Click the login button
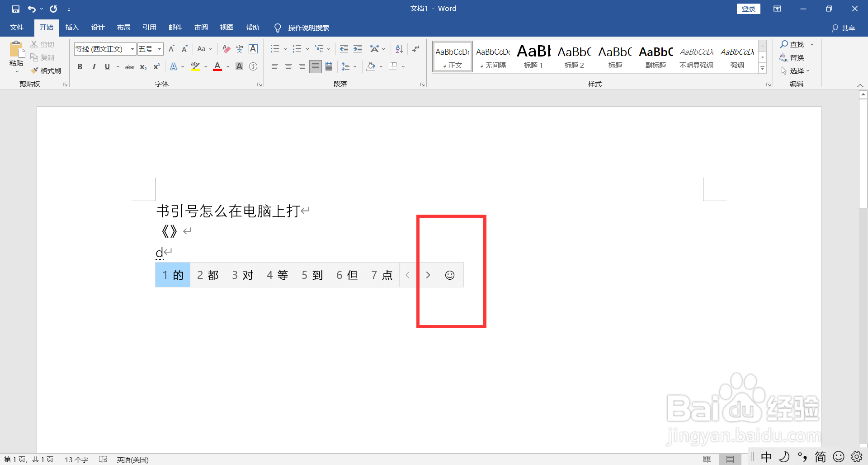The width and height of the screenshot is (868, 465). tap(749, 9)
